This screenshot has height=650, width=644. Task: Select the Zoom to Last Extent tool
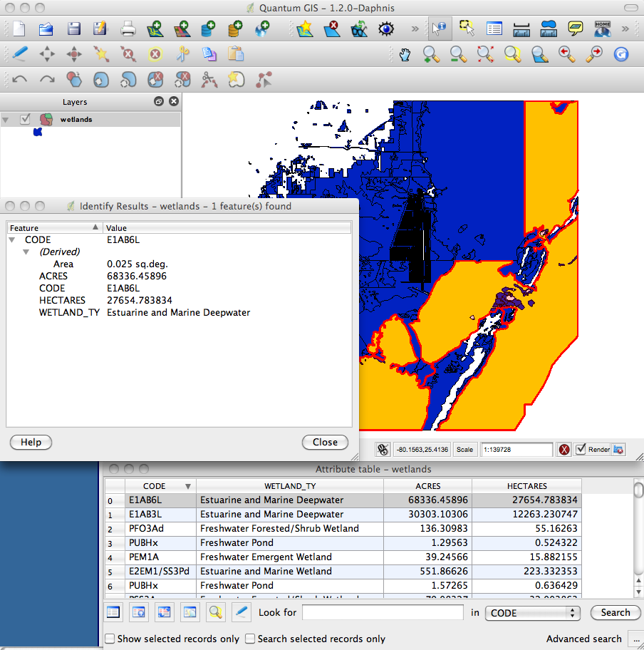(566, 54)
